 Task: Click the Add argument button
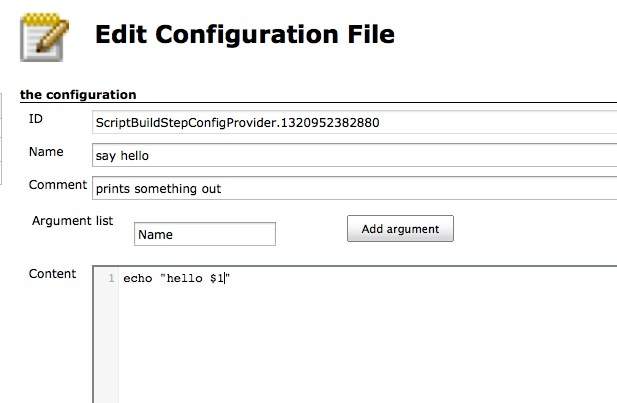click(400, 229)
